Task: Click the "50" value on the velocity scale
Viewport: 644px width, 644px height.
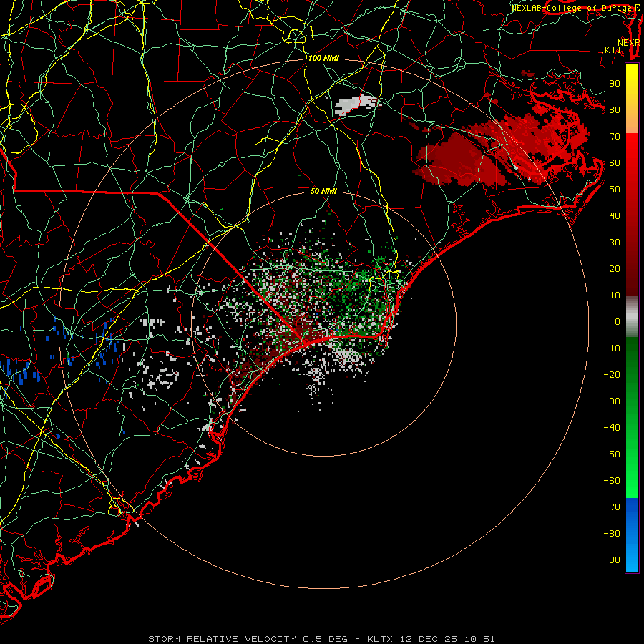Action: 615,190
